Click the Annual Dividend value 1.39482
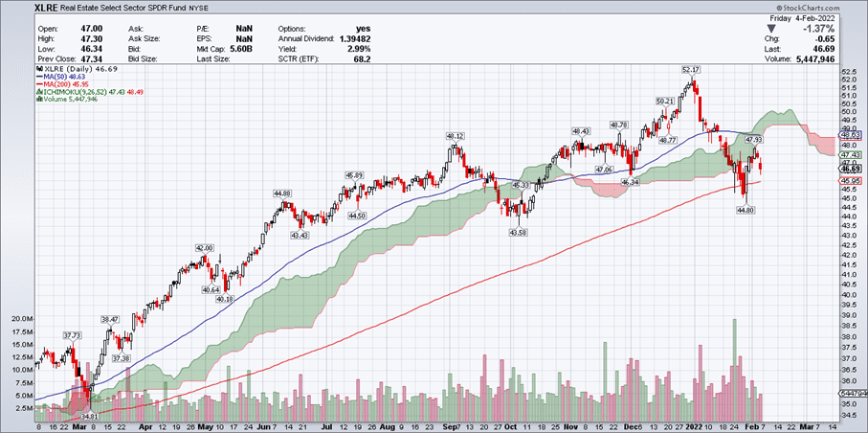 click(354, 39)
